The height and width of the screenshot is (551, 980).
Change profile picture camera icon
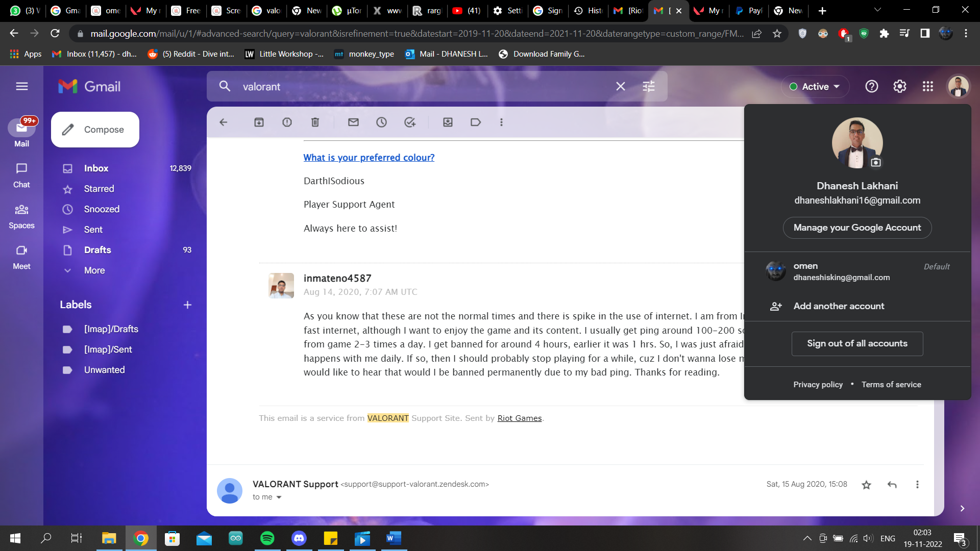point(876,162)
